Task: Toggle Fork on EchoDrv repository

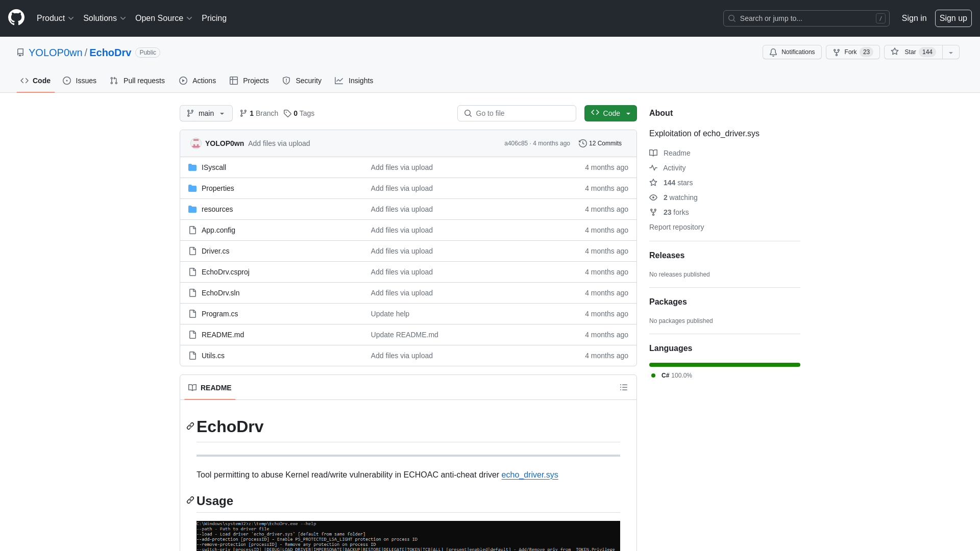Action: coord(852,52)
